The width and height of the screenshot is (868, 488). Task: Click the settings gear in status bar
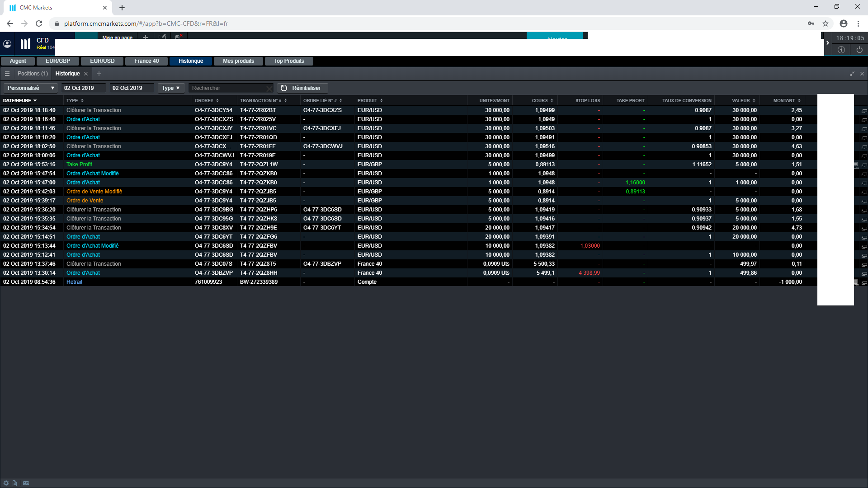tap(6, 483)
